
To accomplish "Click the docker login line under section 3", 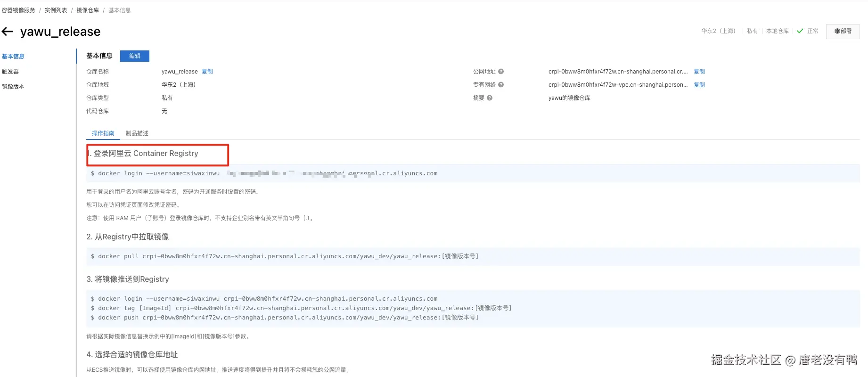I will [x=264, y=299].
